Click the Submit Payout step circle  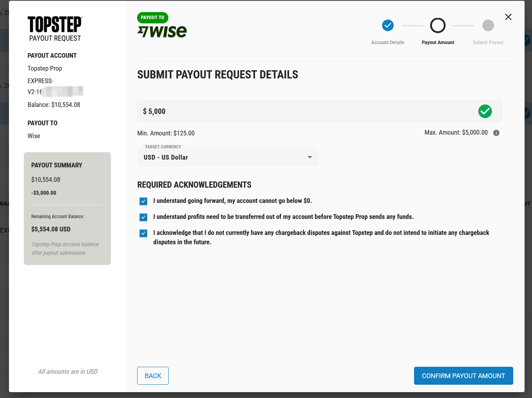point(488,25)
